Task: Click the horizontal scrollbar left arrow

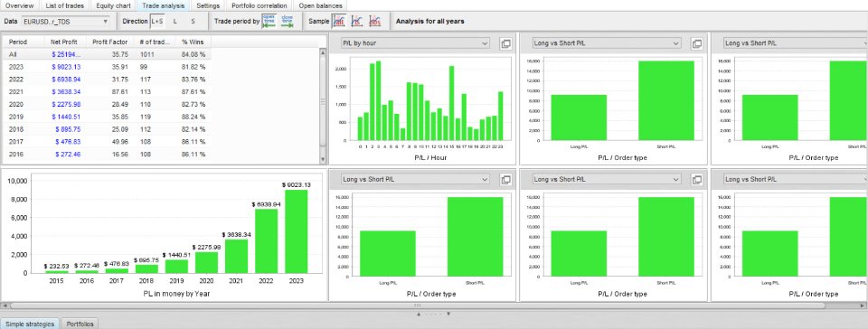Action: [5, 305]
